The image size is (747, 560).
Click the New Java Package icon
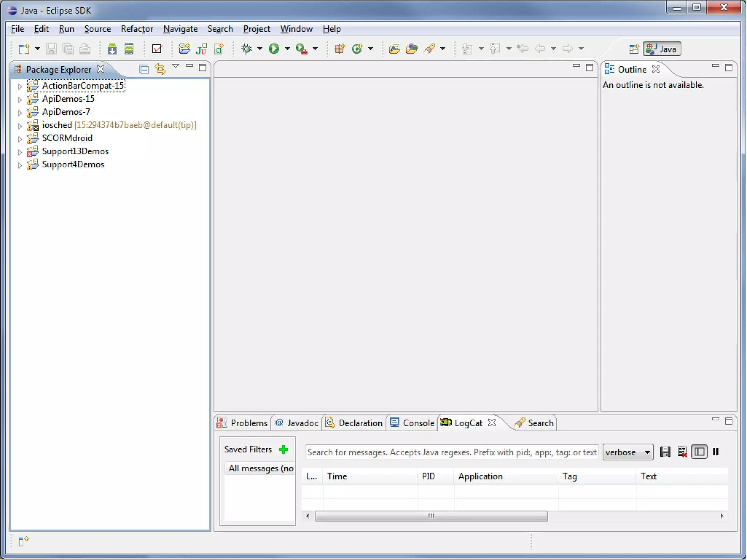click(x=340, y=48)
